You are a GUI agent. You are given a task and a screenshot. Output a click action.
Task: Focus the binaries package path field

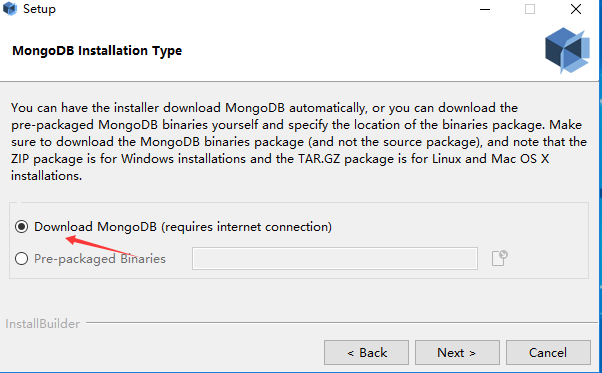[x=335, y=259]
